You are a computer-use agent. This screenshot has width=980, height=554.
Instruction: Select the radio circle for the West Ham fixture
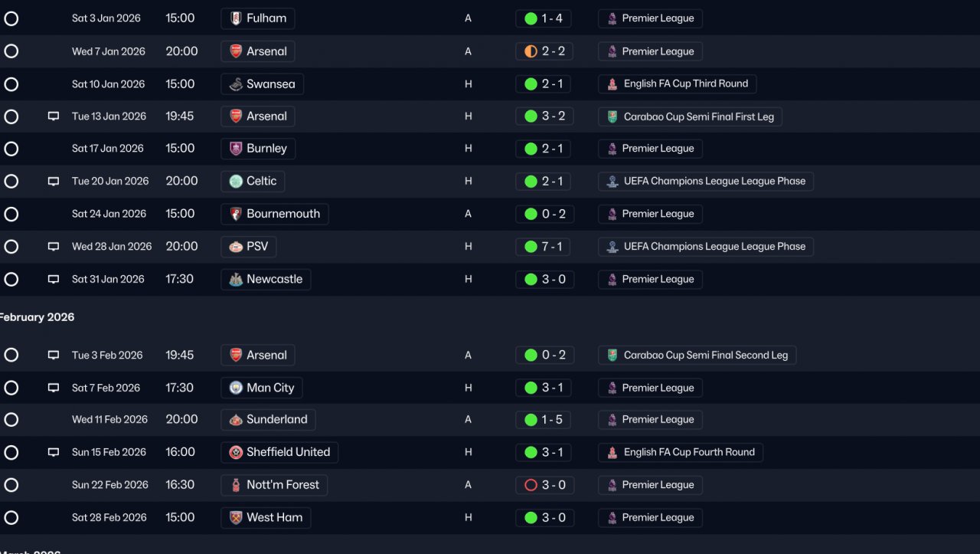pos(11,517)
